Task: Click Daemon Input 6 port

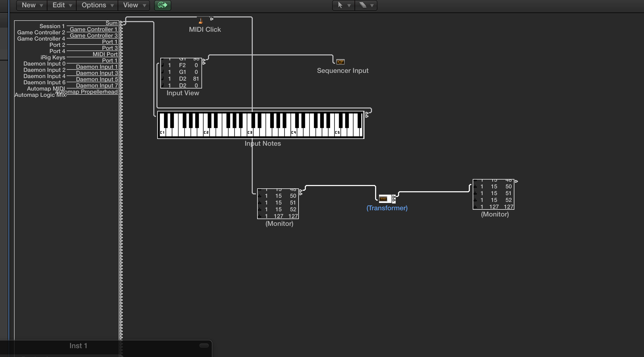Action: (x=45, y=82)
